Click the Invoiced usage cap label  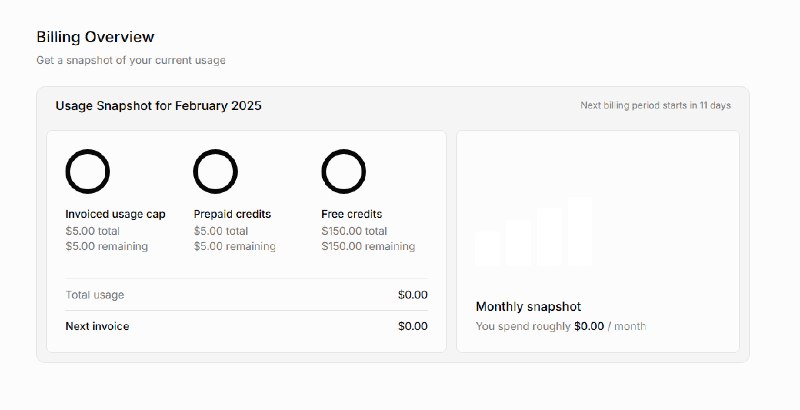pos(115,214)
